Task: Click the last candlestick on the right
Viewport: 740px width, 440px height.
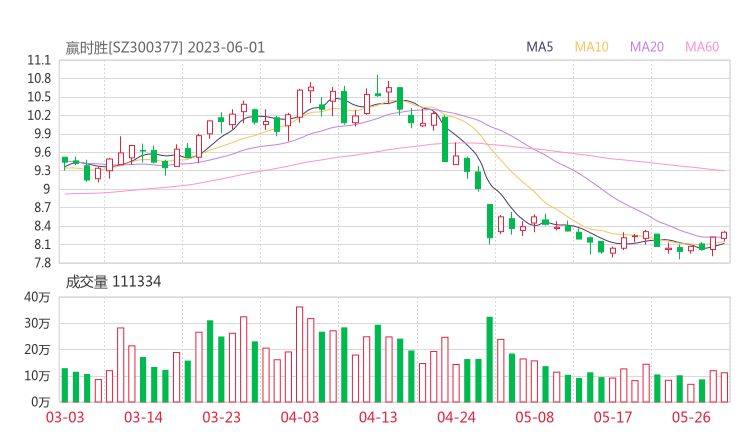Action: click(724, 236)
